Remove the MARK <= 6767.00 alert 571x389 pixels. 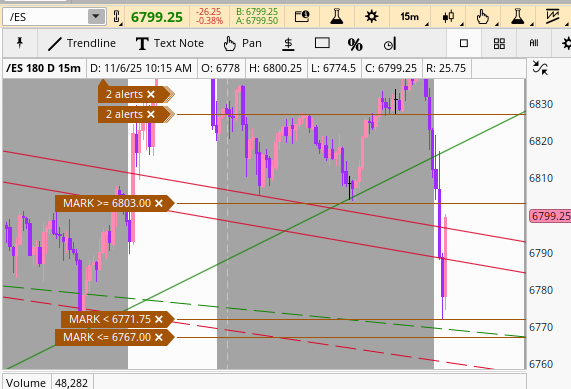click(x=159, y=337)
